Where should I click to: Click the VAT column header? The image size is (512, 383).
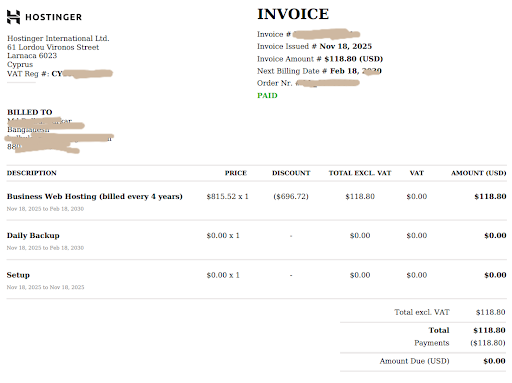[417, 173]
